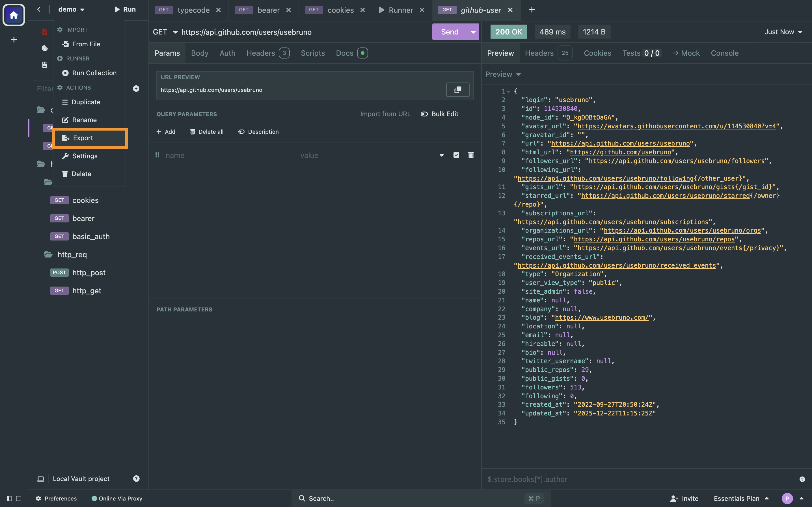Expand the Send button dropdown arrow
Image resolution: width=812 pixels, height=507 pixels.
473,32
